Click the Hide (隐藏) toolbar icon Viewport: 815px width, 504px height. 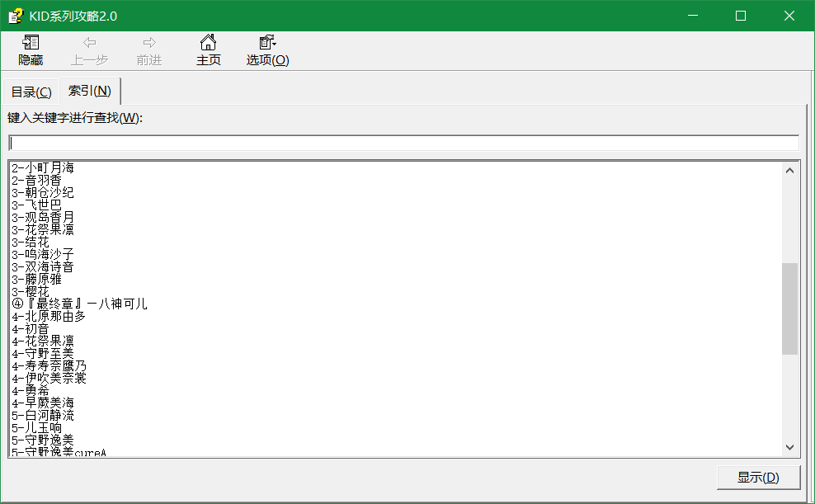31,43
